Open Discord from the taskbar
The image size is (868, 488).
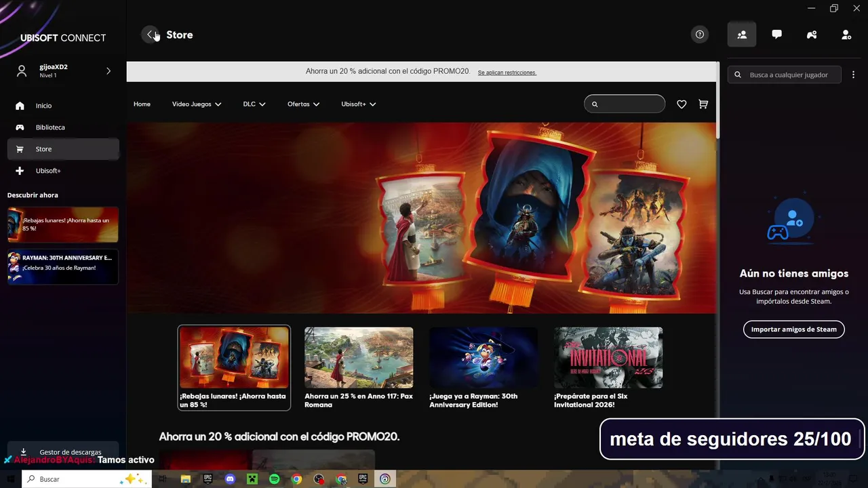pos(230,479)
